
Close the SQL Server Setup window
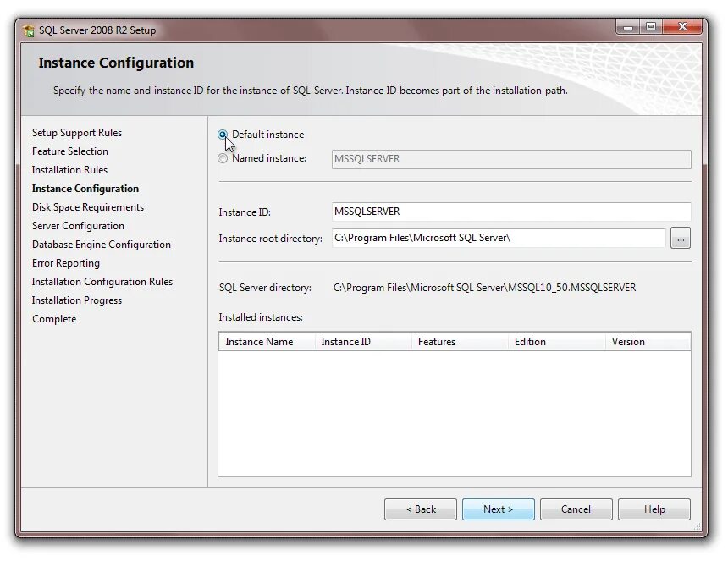click(682, 27)
